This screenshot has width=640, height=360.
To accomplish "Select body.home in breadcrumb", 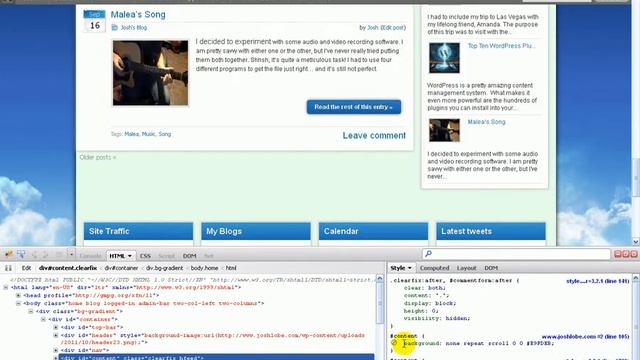I will [204, 268].
